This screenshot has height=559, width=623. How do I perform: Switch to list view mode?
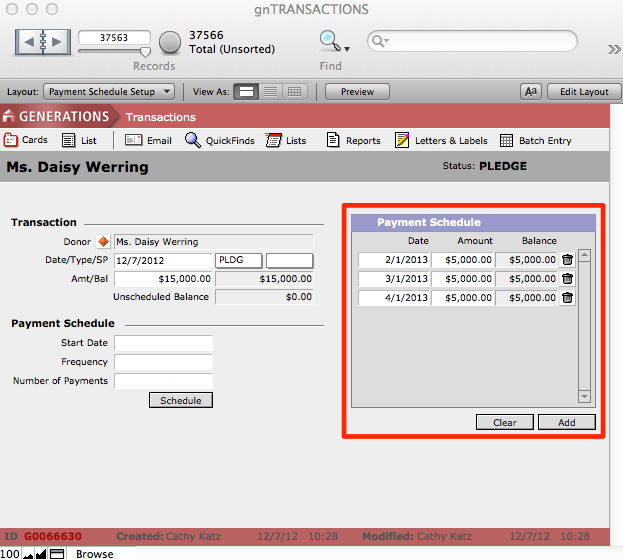270,91
